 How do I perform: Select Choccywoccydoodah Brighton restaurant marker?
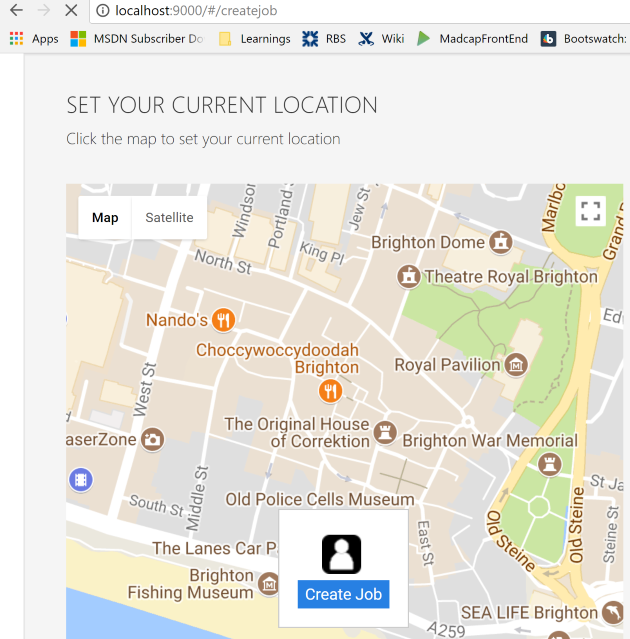(x=330, y=391)
